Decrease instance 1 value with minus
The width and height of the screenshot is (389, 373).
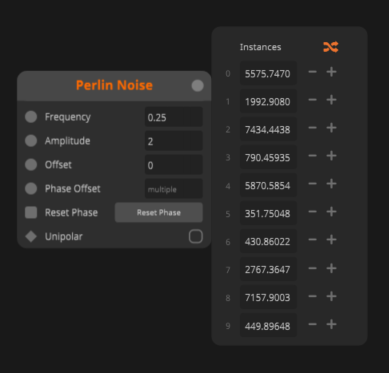[312, 100]
